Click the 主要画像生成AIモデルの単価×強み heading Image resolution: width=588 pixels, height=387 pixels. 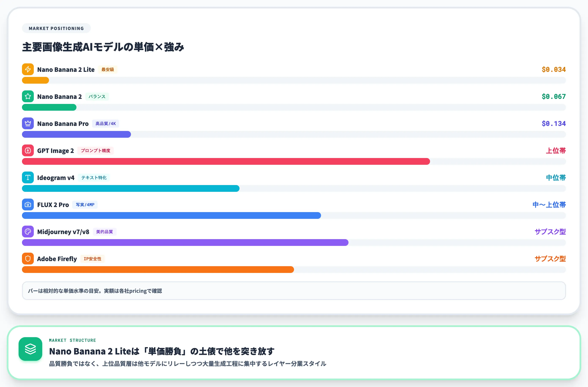coord(103,47)
